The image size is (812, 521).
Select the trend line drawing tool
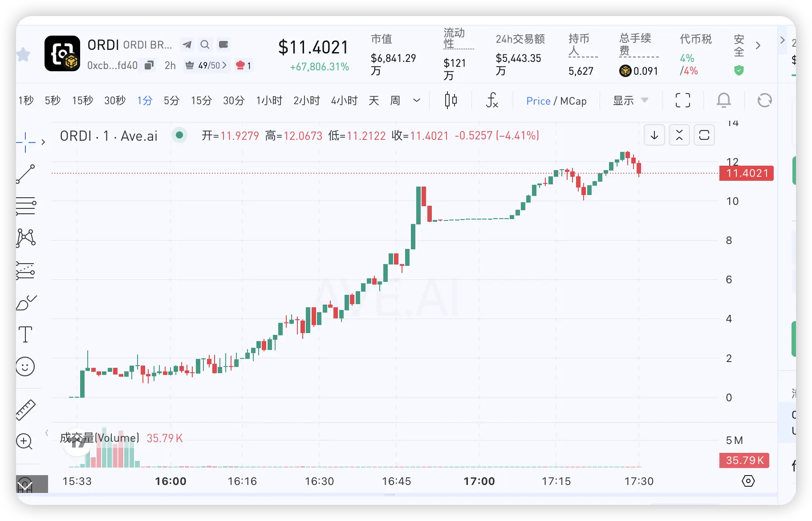point(25,174)
